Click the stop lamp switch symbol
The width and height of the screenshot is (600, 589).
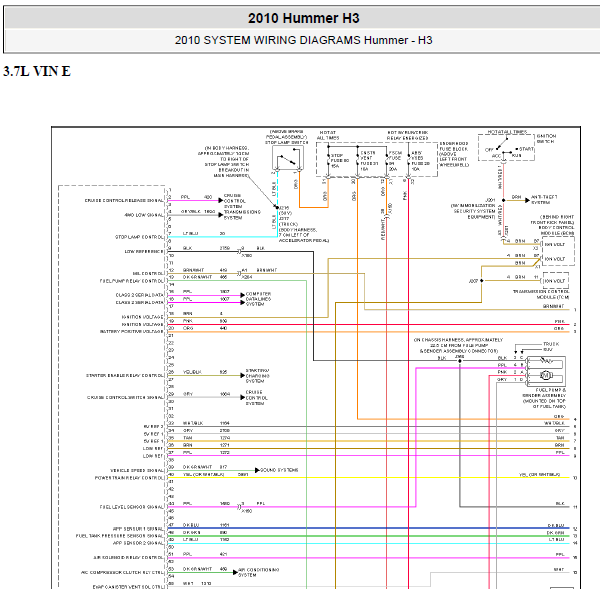pos(288,158)
